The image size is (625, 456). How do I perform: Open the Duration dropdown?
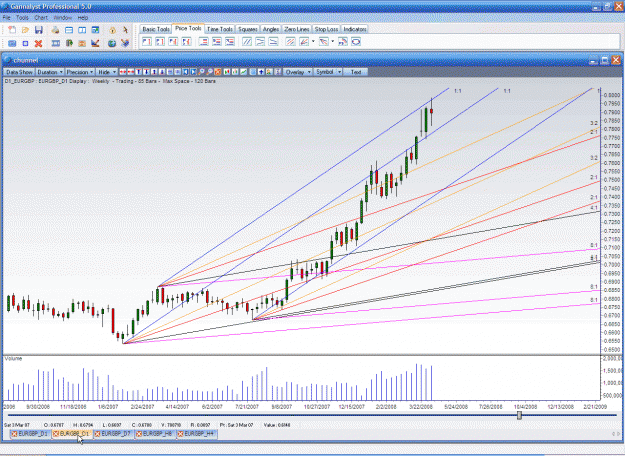pyautogui.click(x=50, y=72)
